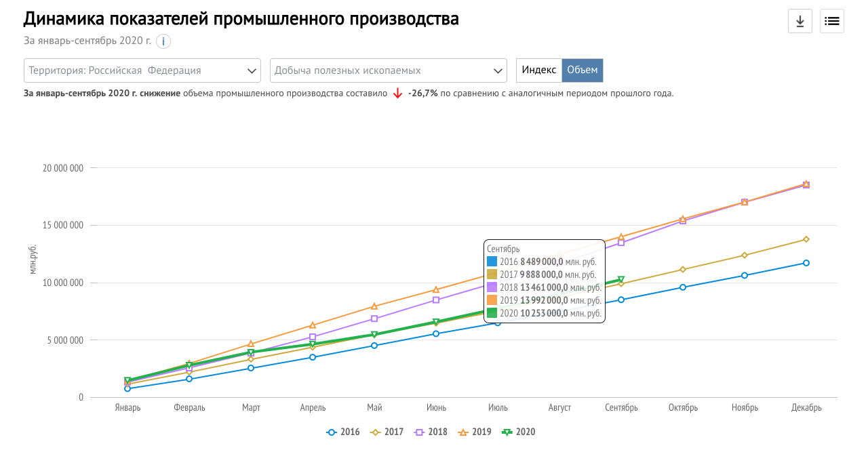This screenshot has width=868, height=450.
Task: Click the 2018 October square marker
Action: point(682,220)
